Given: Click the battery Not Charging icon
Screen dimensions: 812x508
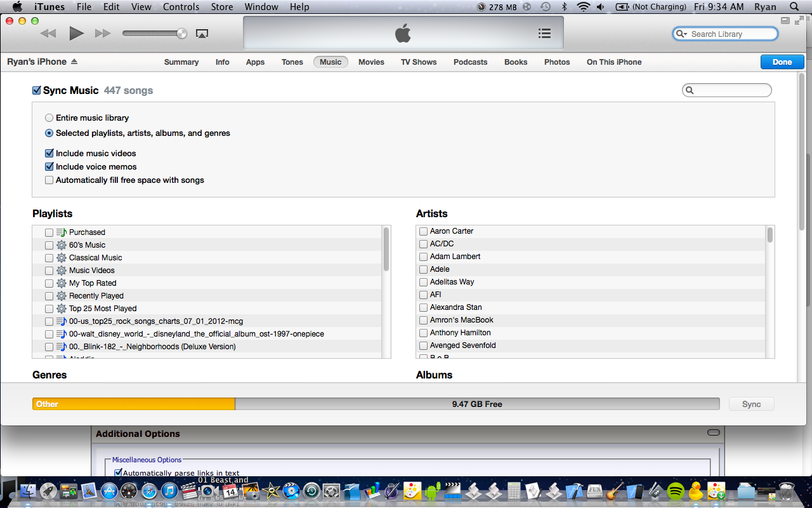Looking at the screenshot, I should pyautogui.click(x=622, y=7).
